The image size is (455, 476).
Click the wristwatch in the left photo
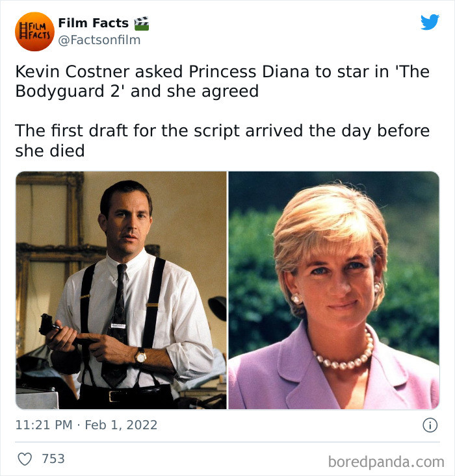click(x=140, y=356)
